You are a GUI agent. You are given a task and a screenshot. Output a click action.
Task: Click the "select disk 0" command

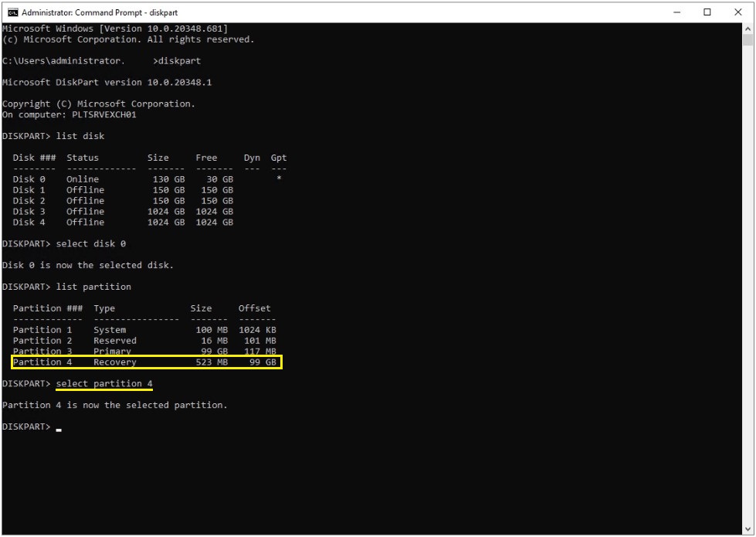click(90, 243)
